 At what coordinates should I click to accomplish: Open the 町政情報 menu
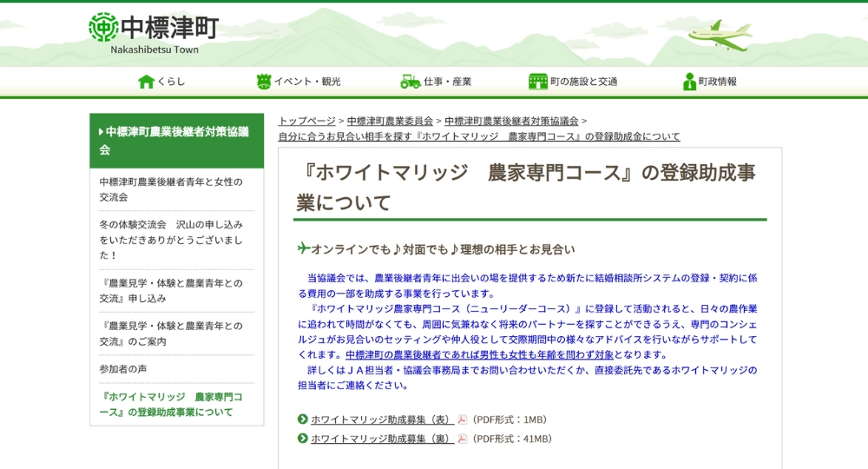coord(710,82)
